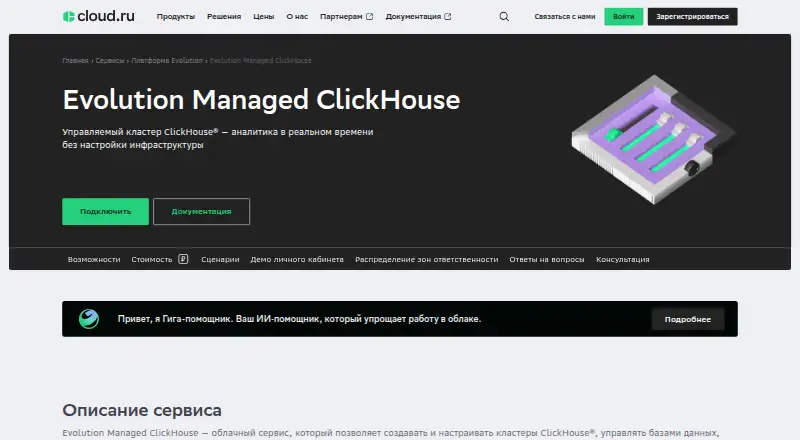Click the green Подключить button
This screenshot has height=440, width=800.
[x=106, y=211]
